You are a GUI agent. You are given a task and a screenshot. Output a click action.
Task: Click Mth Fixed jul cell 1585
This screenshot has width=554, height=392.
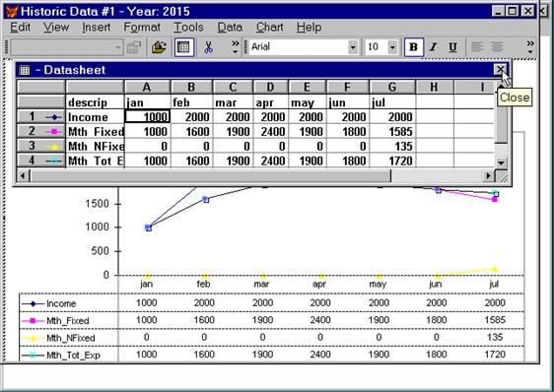point(392,131)
